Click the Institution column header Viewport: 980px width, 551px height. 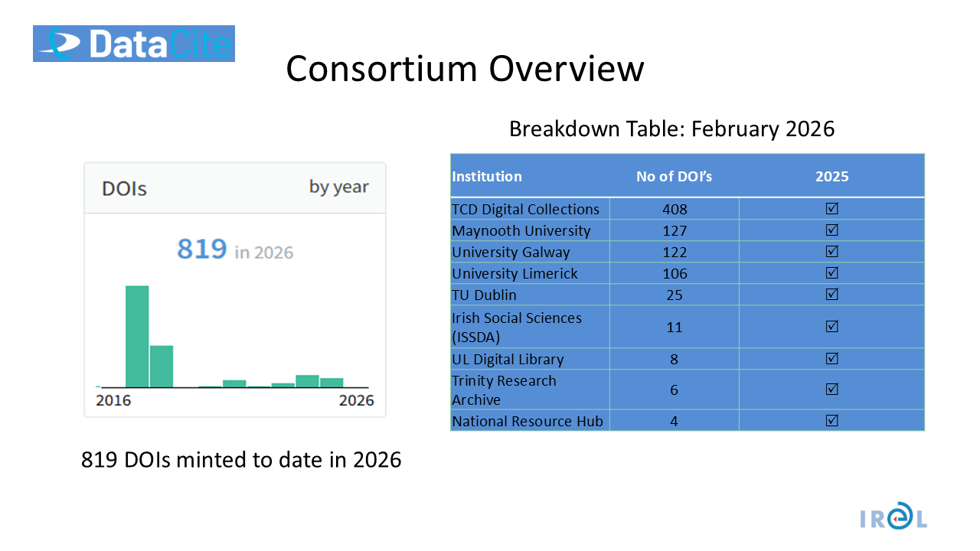tap(487, 176)
